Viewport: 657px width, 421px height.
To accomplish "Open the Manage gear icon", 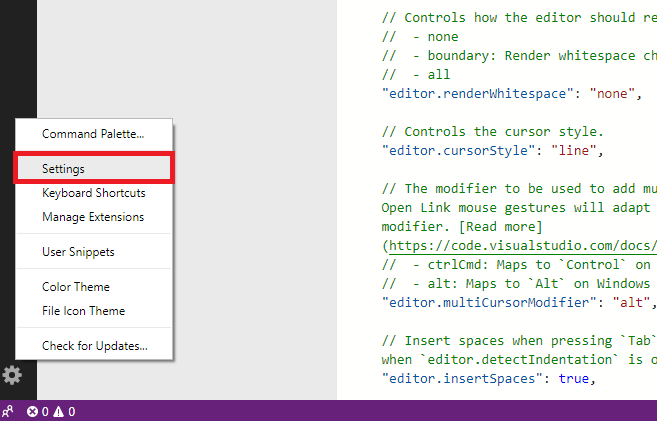I will pos(12,375).
